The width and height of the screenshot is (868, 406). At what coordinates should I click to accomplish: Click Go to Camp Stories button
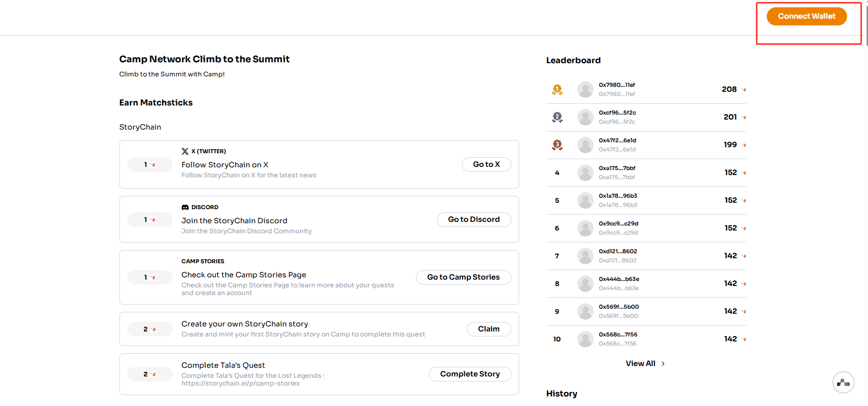[463, 277]
